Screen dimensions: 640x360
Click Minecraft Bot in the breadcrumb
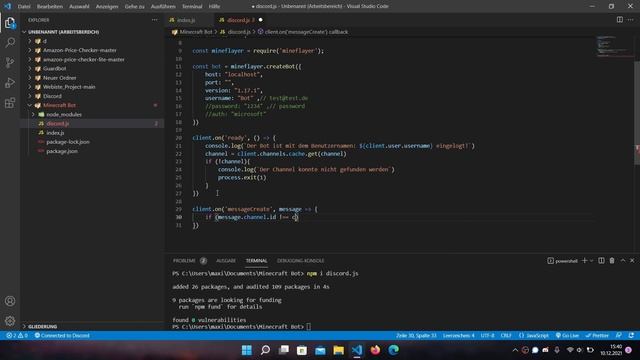(x=196, y=32)
